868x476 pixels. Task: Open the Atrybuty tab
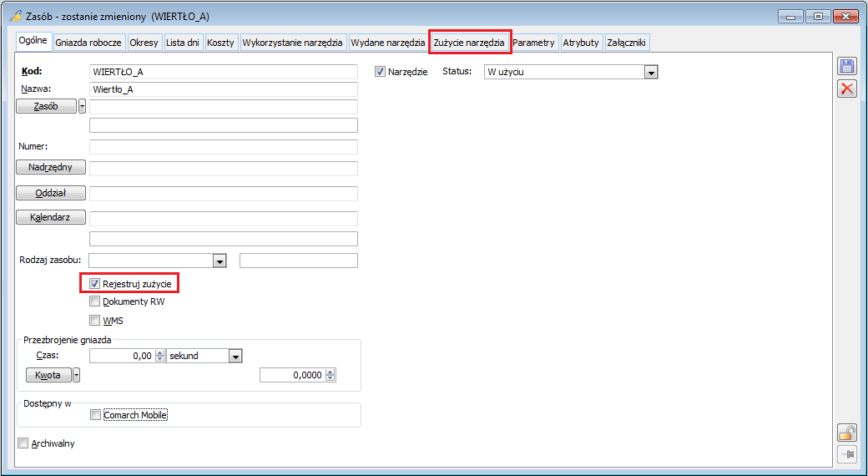coord(581,43)
